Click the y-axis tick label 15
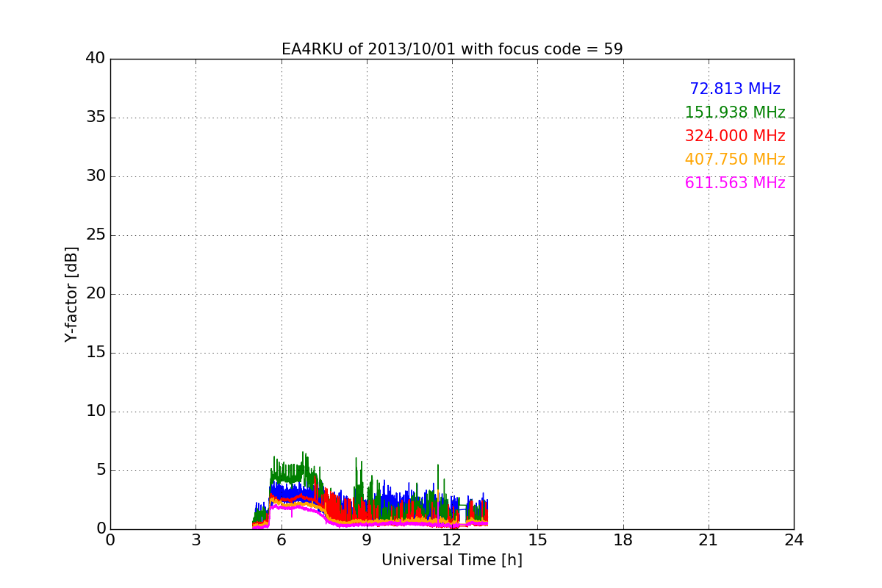Viewport: 882px width, 588px height. (x=96, y=353)
